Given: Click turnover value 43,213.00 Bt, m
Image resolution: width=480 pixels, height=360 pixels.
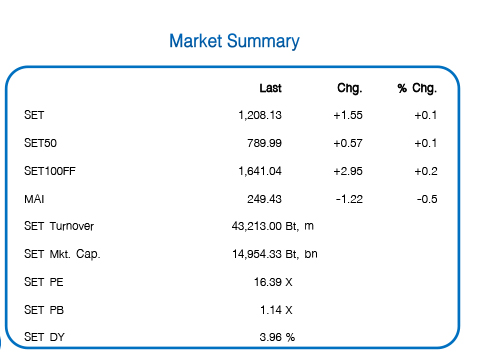Looking at the screenshot, I should tap(273, 226).
